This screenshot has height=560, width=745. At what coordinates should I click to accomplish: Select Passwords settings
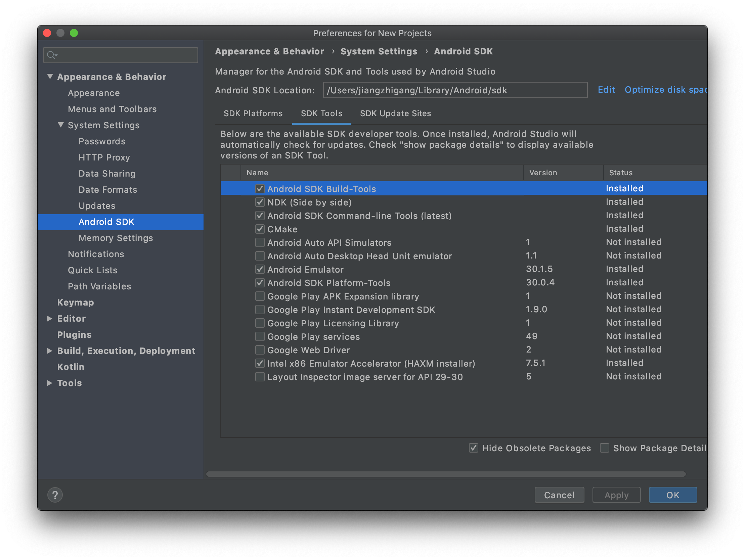tap(102, 141)
